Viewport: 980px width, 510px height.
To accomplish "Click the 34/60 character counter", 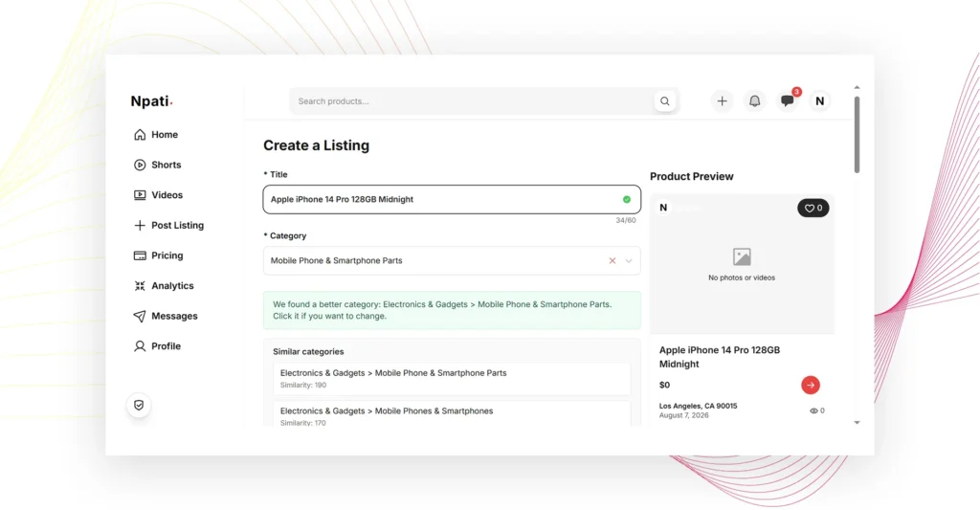I will click(626, 220).
